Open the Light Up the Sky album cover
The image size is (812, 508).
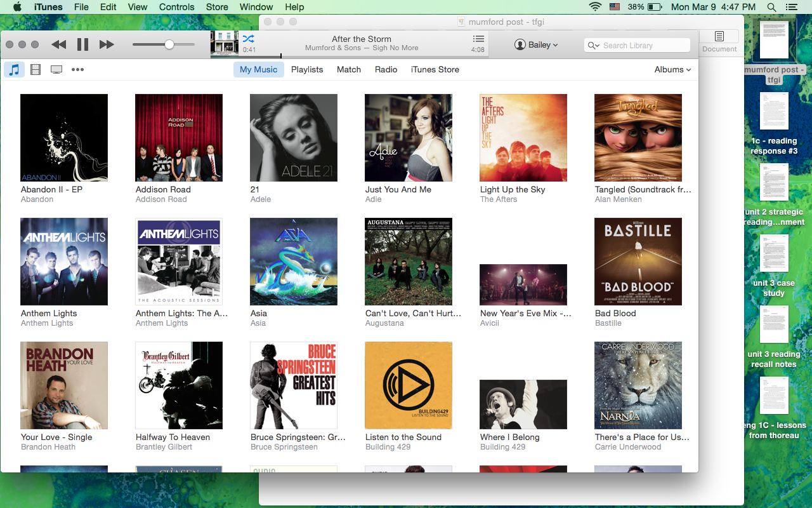coord(523,138)
